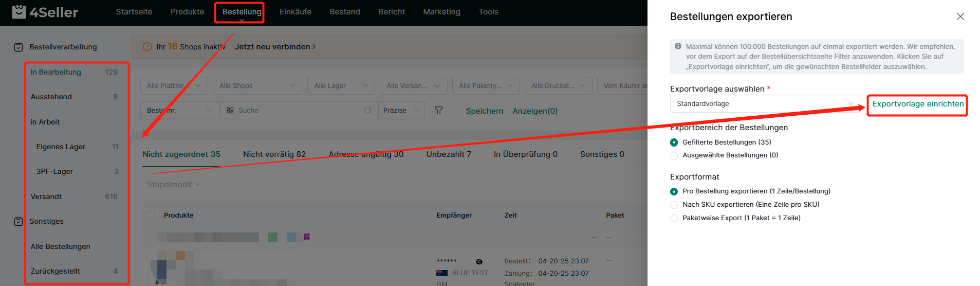Click the Australian flag icon
This screenshot has height=286, width=980.
point(442,273)
